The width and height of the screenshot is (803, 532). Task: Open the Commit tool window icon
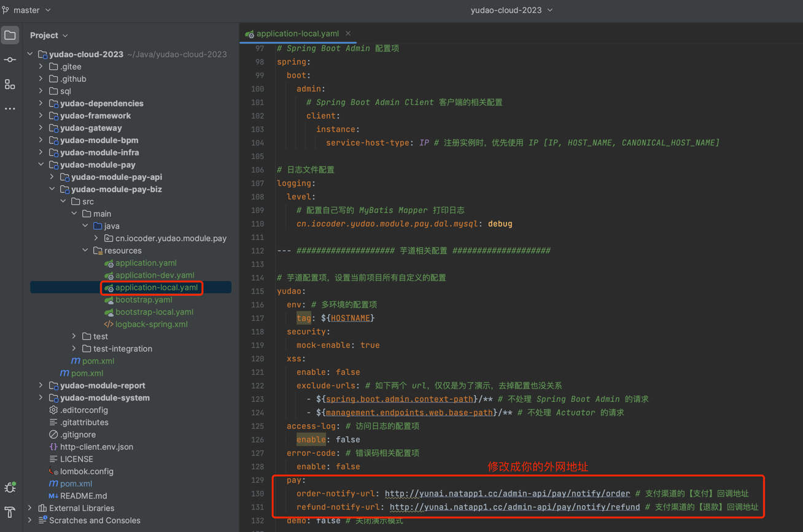[x=10, y=60]
